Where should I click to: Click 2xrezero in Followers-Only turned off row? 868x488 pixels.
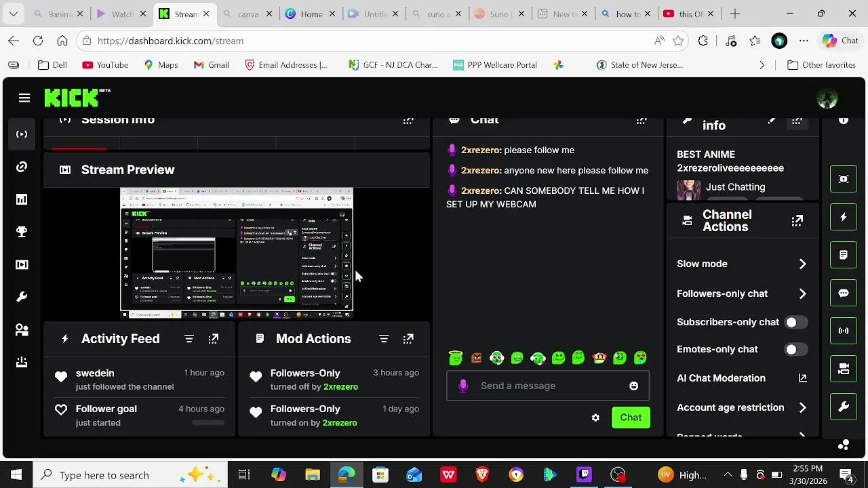point(340,387)
